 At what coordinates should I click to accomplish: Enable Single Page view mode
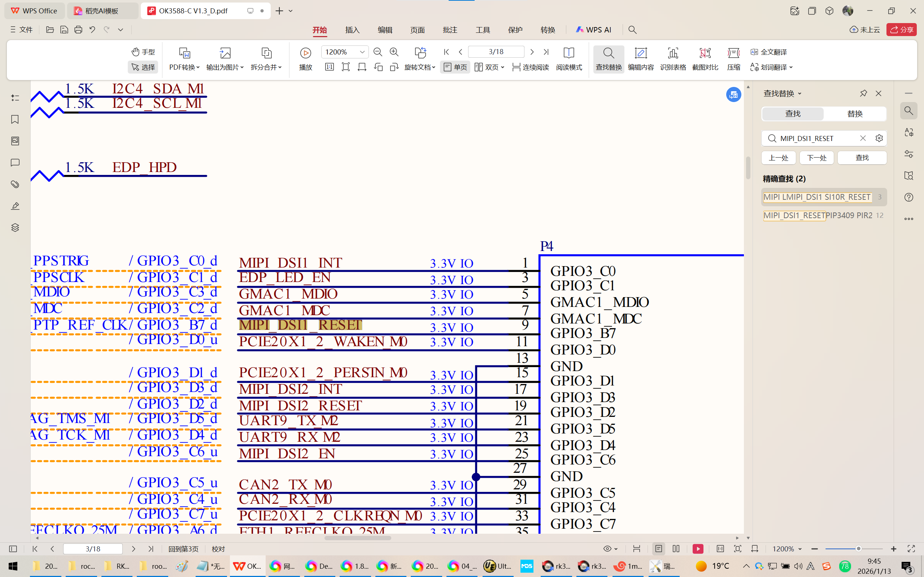pyautogui.click(x=455, y=67)
